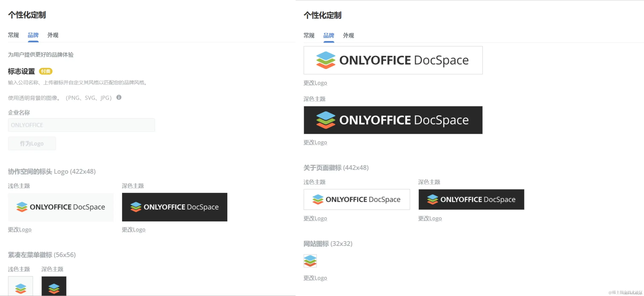The width and height of the screenshot is (644, 296).
Task: Click the yellow 付费 paid badge
Action: coord(46,71)
